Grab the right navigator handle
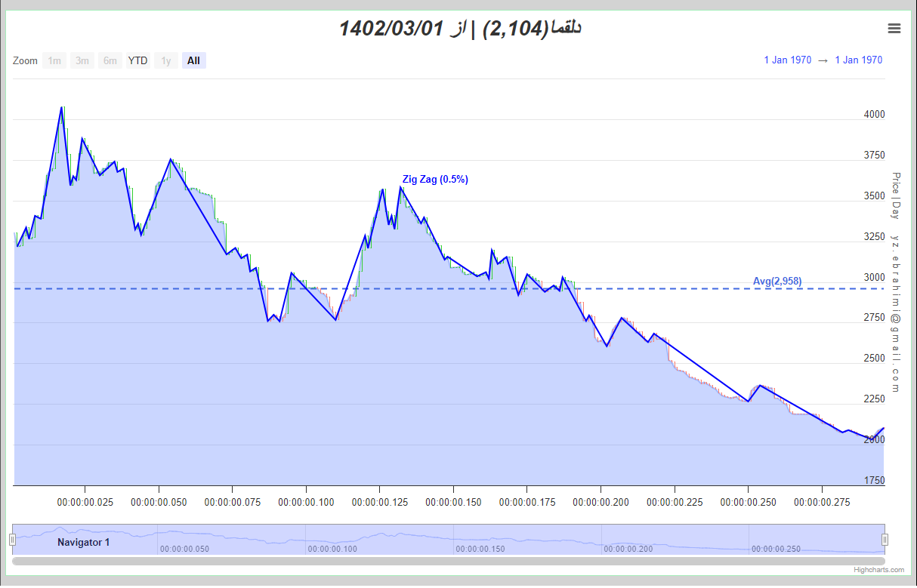 click(885, 540)
